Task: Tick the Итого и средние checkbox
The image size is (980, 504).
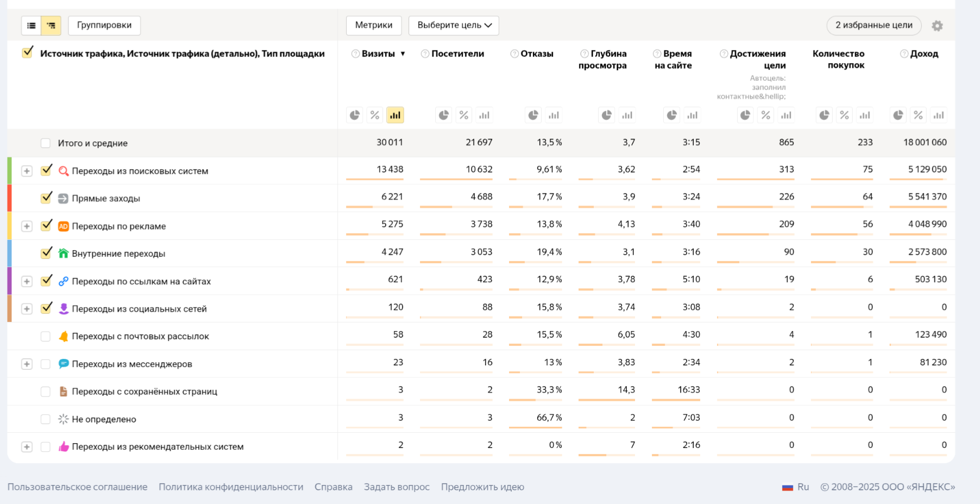Action: pos(46,143)
